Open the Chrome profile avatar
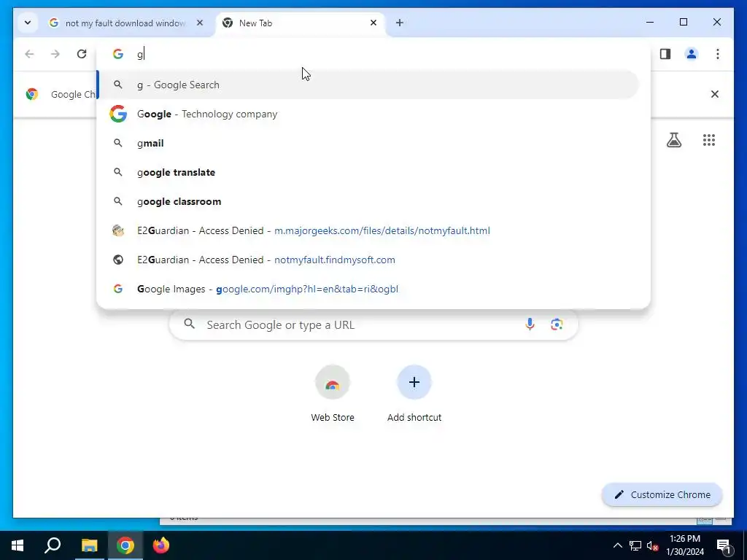This screenshot has height=560, width=747. (692, 54)
